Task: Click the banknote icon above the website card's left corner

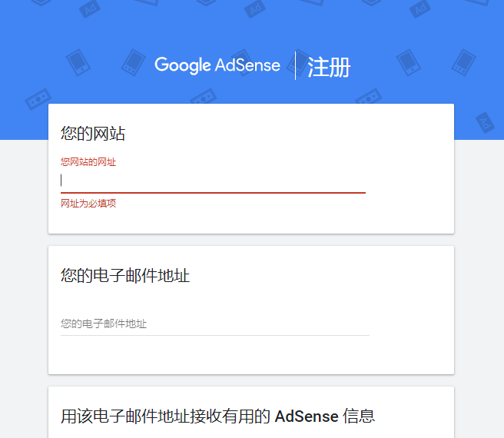Action: [38, 99]
